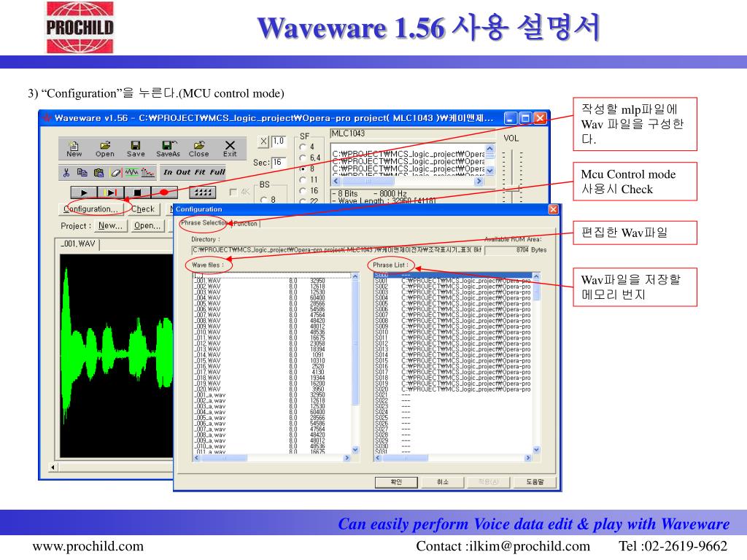Click the Exit toolbar icon
The image size is (747, 560).
tap(230, 149)
